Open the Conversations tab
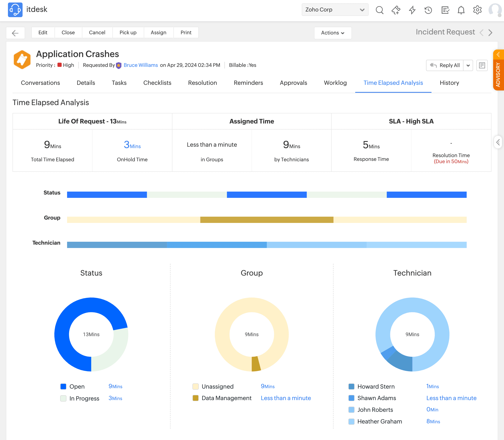Image resolution: width=504 pixels, height=440 pixels. (x=40, y=83)
